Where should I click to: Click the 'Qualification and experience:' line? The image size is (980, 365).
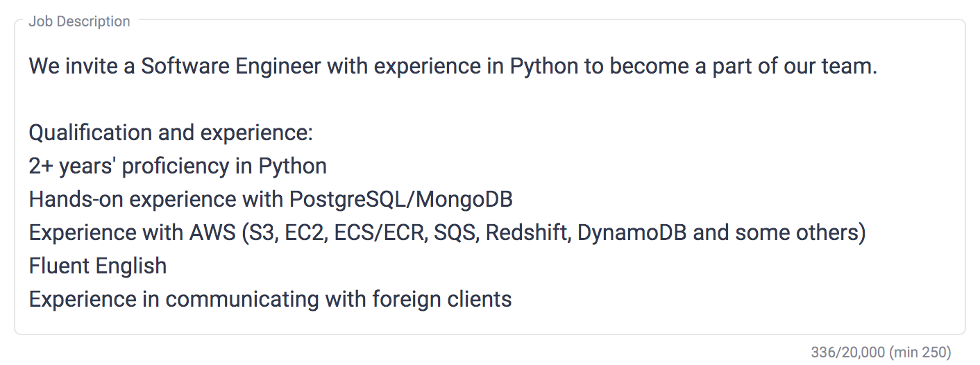point(171,133)
